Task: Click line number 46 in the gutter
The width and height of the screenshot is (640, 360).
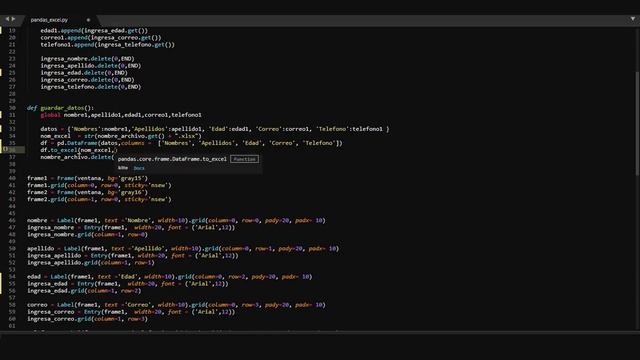Action: [12, 220]
